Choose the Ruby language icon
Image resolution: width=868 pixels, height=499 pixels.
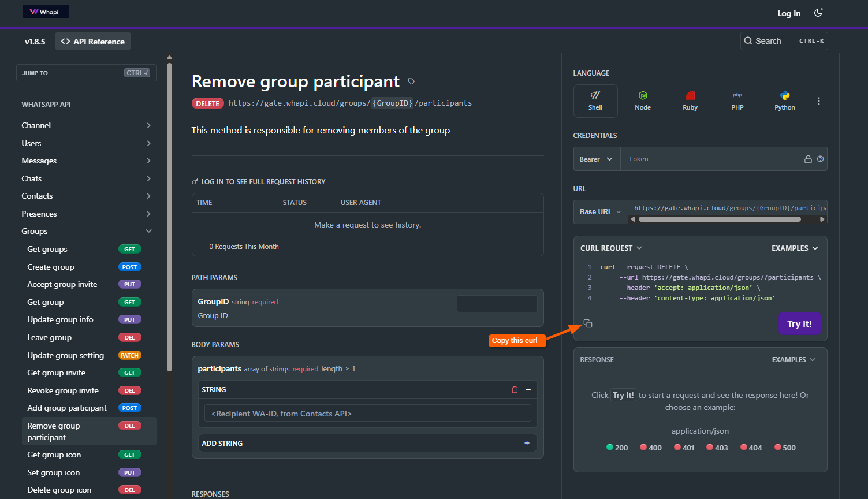click(x=690, y=95)
